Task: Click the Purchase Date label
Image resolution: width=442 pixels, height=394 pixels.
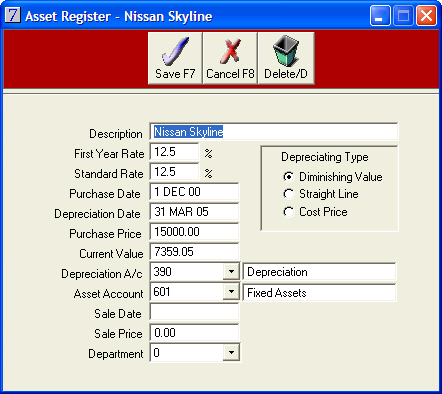Action: tap(105, 194)
